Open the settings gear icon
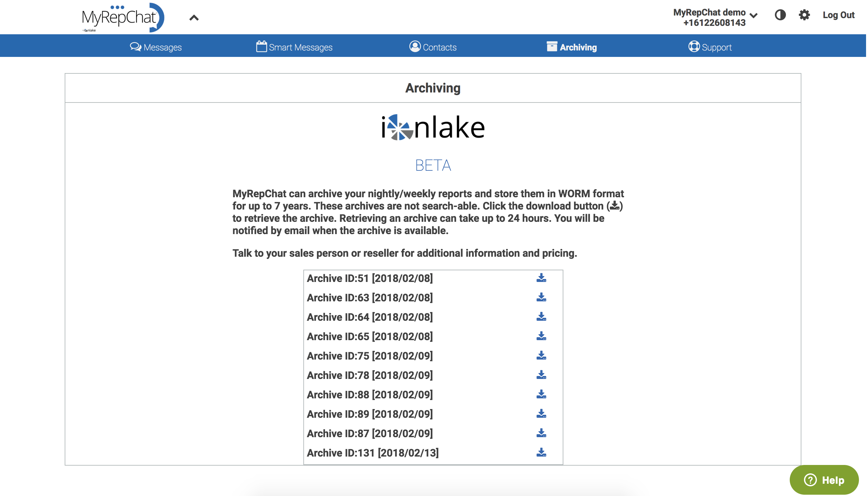The width and height of the screenshot is (868, 496). 805,15
